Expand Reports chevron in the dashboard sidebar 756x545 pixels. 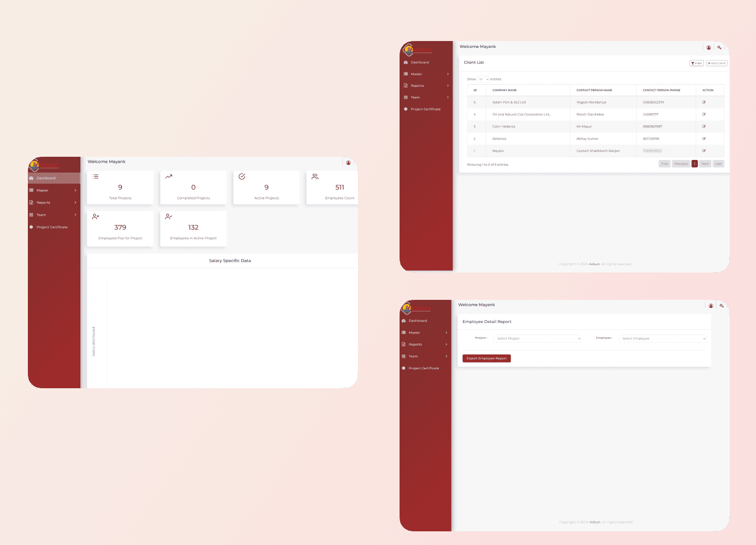coord(75,203)
